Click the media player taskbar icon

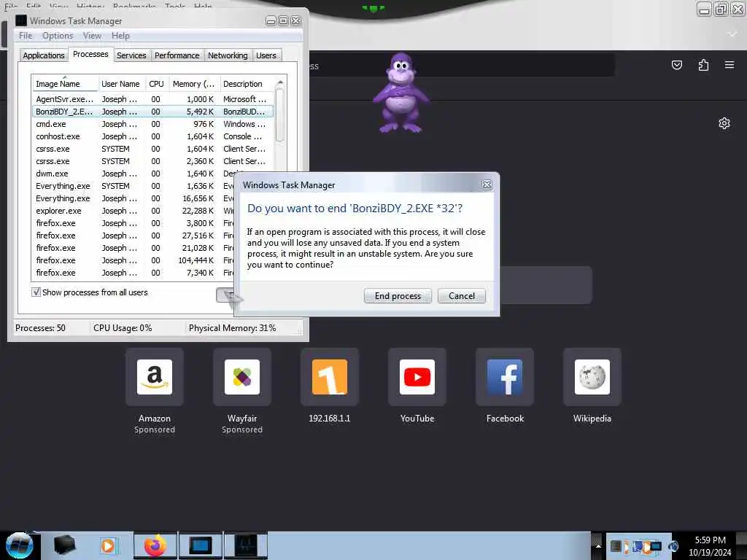(x=108, y=545)
